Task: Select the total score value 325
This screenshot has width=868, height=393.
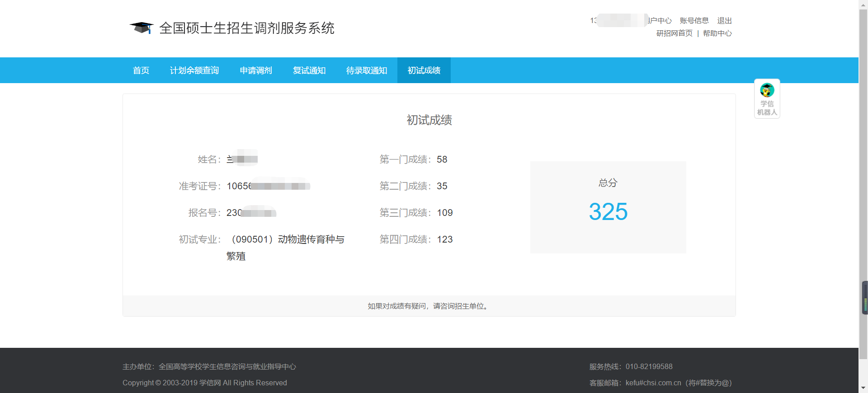Action: click(608, 212)
